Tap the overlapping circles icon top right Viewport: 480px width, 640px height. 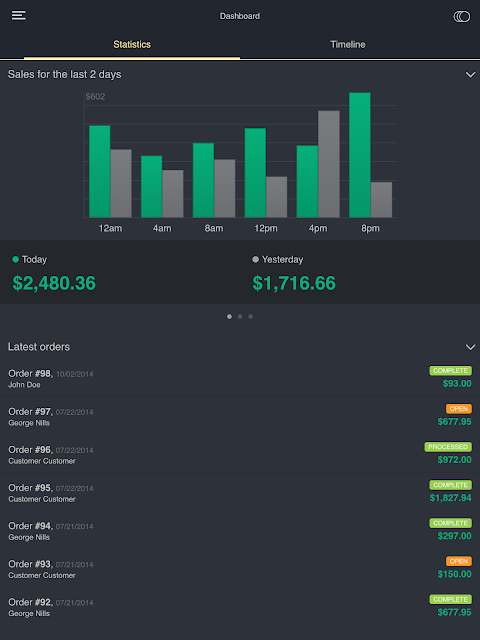tap(462, 16)
